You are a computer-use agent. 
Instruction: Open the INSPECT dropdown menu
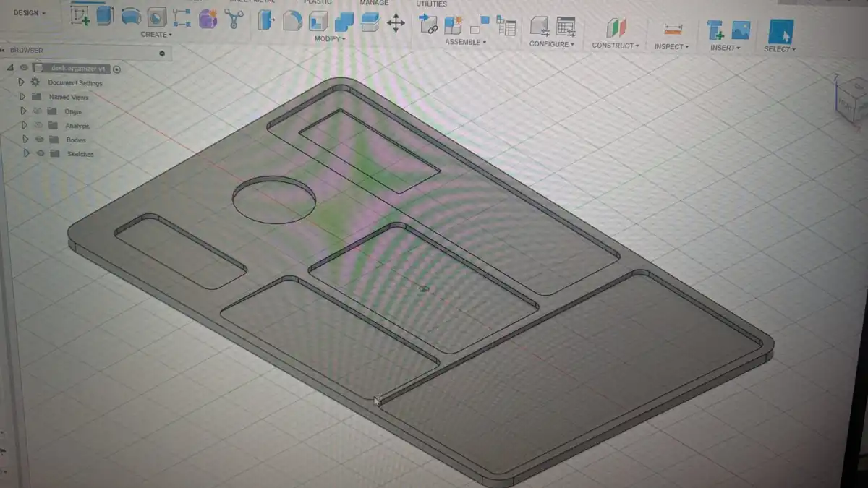click(671, 47)
